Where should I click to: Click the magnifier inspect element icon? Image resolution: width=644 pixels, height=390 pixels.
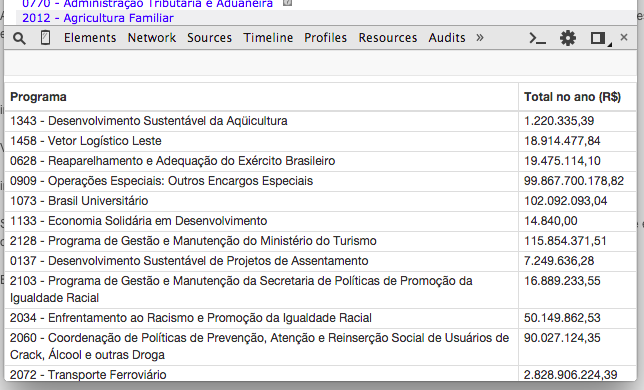pyautogui.click(x=19, y=38)
